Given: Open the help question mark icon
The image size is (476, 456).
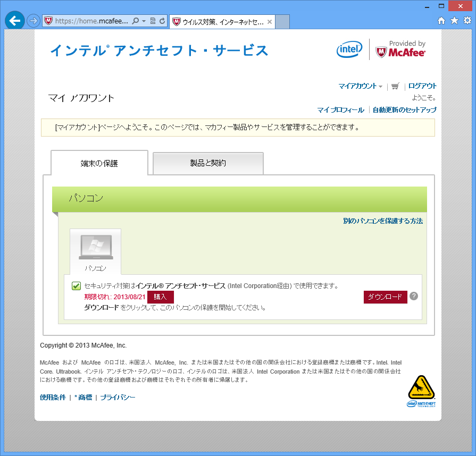Looking at the screenshot, I should (x=413, y=296).
